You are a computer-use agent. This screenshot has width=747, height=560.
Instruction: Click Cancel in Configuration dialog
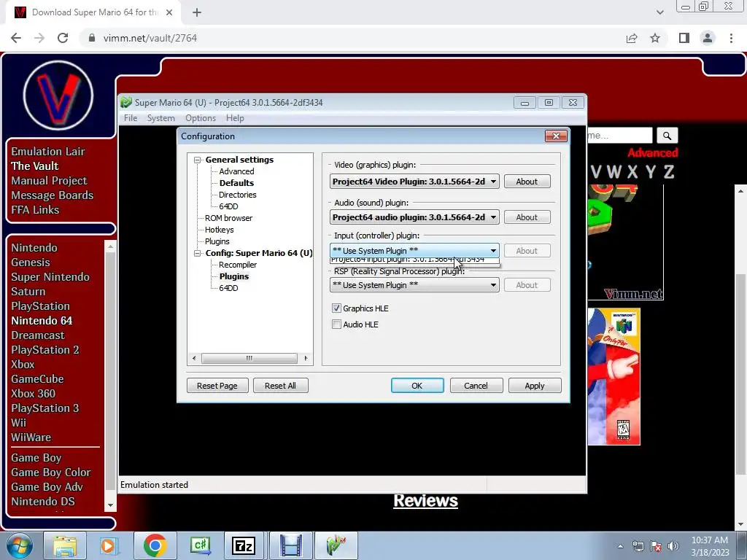476,386
